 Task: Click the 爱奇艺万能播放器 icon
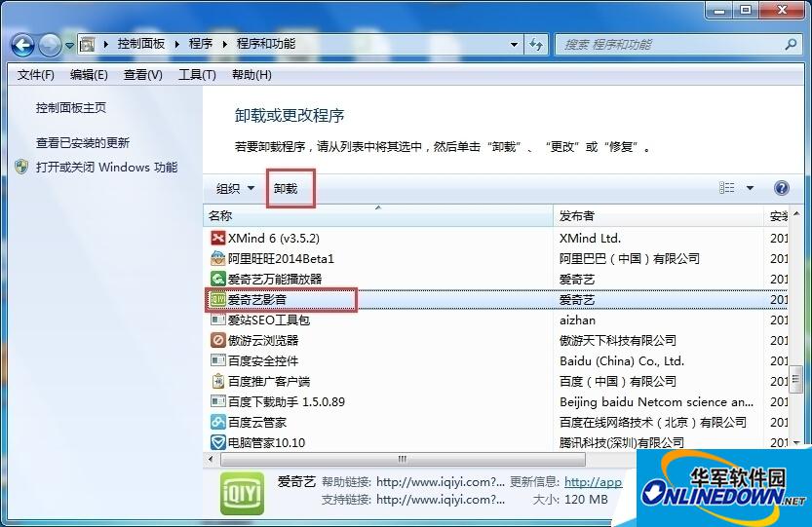pyautogui.click(x=218, y=279)
